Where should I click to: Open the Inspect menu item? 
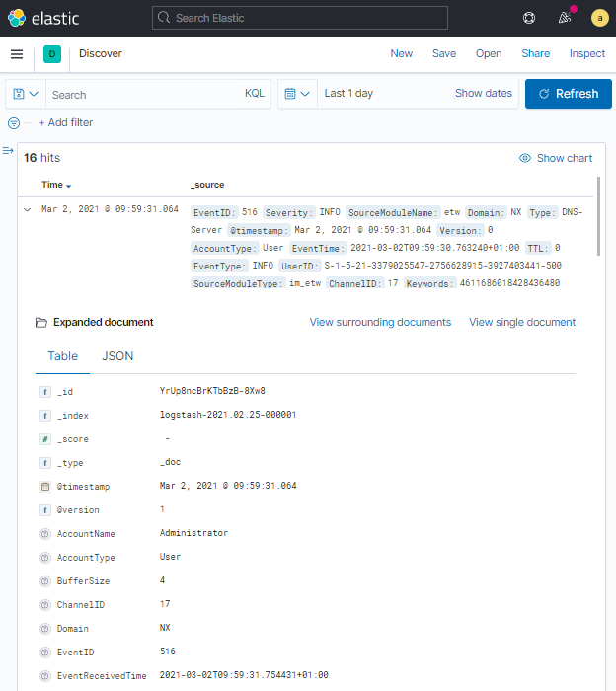click(587, 53)
